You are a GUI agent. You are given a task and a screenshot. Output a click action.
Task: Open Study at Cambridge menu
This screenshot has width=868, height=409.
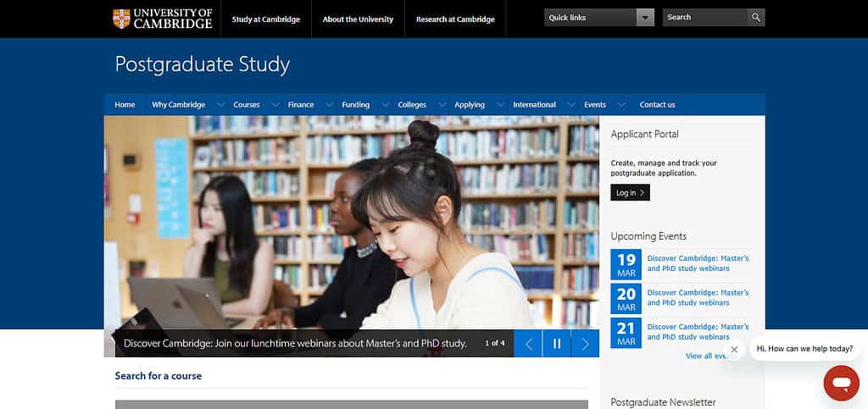[265, 19]
